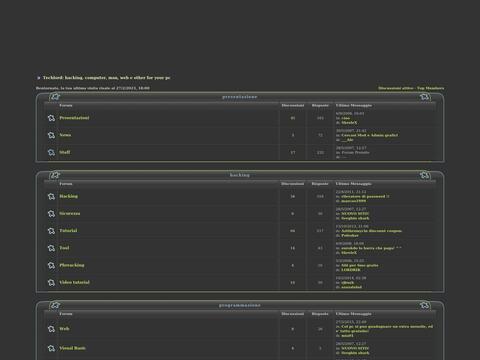Collapse the presentazione section via its right header icon
This screenshot has height=360, width=480.
[424, 97]
